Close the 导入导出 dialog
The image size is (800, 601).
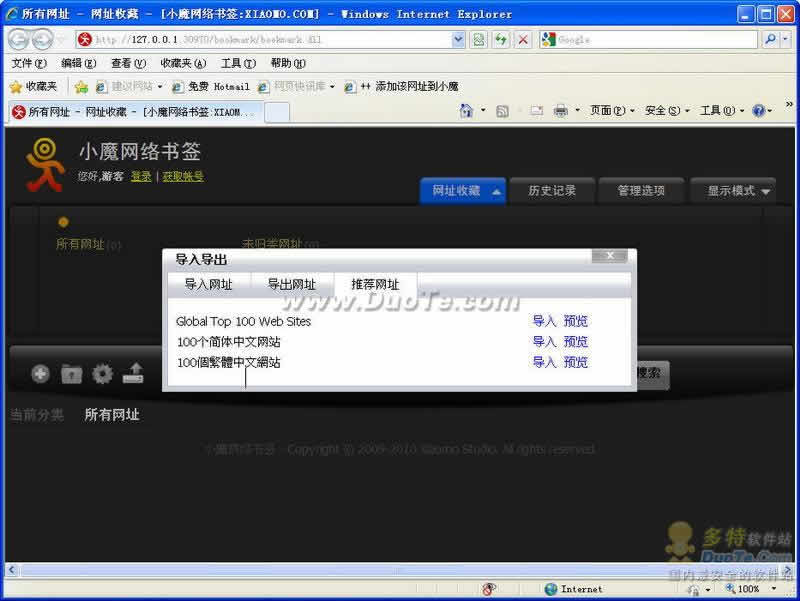(x=610, y=256)
